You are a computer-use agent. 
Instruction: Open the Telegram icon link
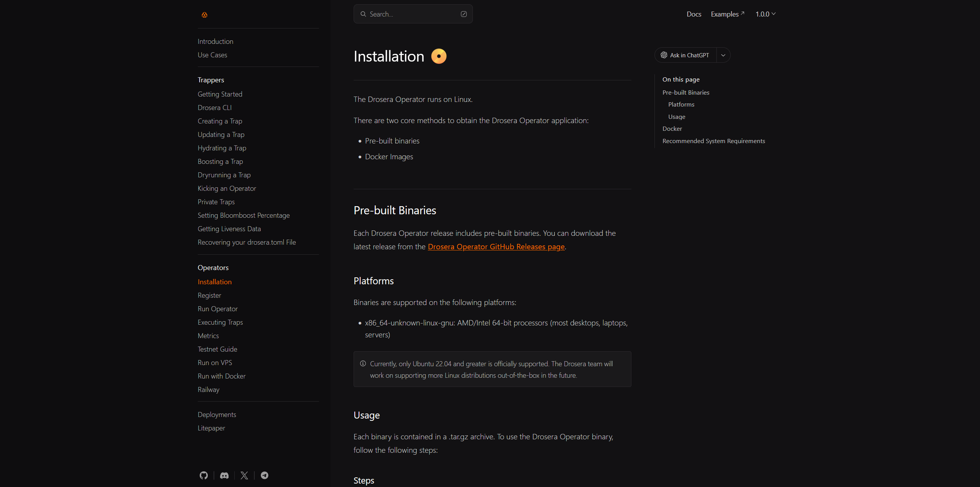coord(264,475)
